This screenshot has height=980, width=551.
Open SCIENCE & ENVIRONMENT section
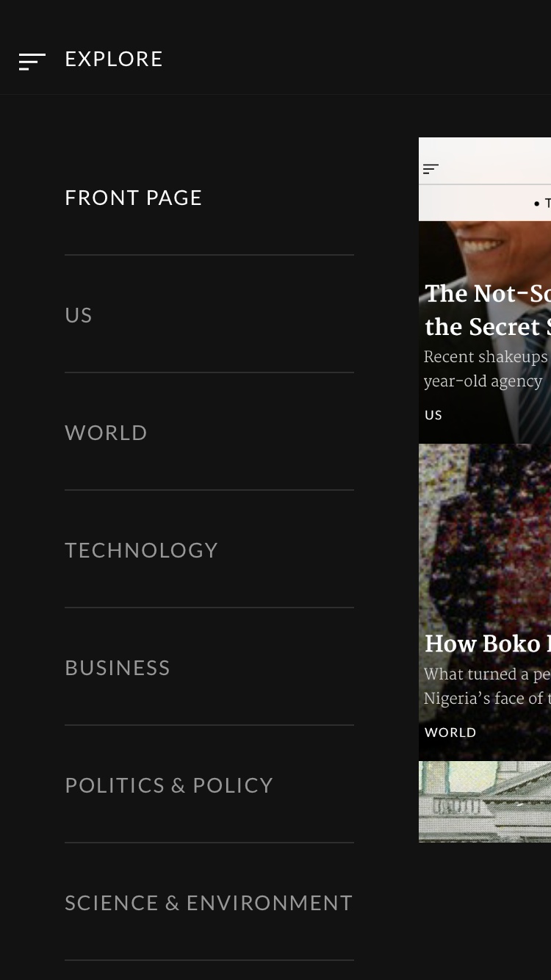tap(209, 903)
